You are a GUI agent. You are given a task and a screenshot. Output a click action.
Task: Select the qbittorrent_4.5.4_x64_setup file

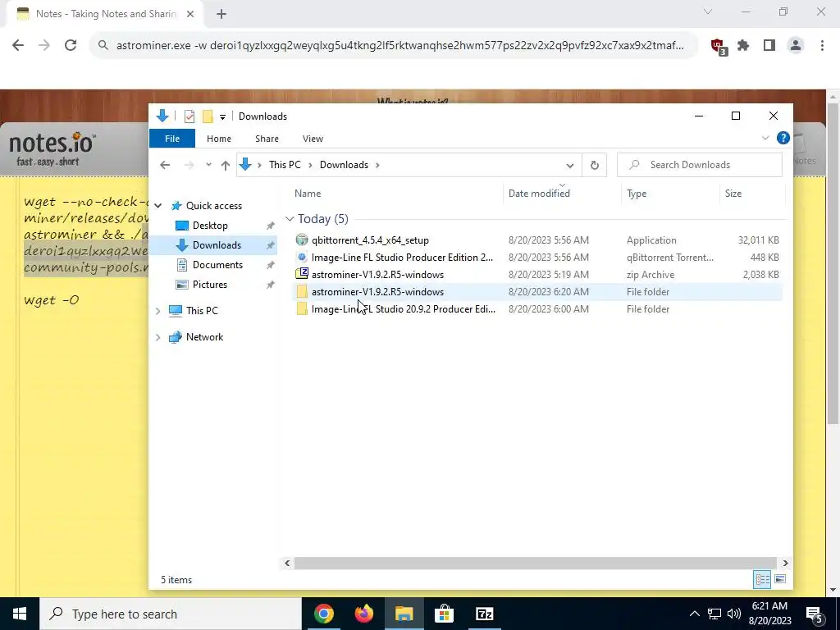[536, 240]
